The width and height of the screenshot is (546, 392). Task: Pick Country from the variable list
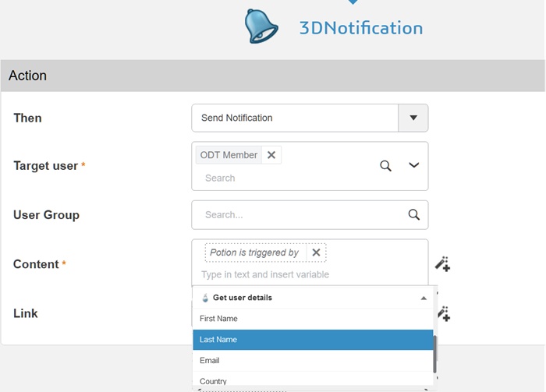[x=213, y=381]
